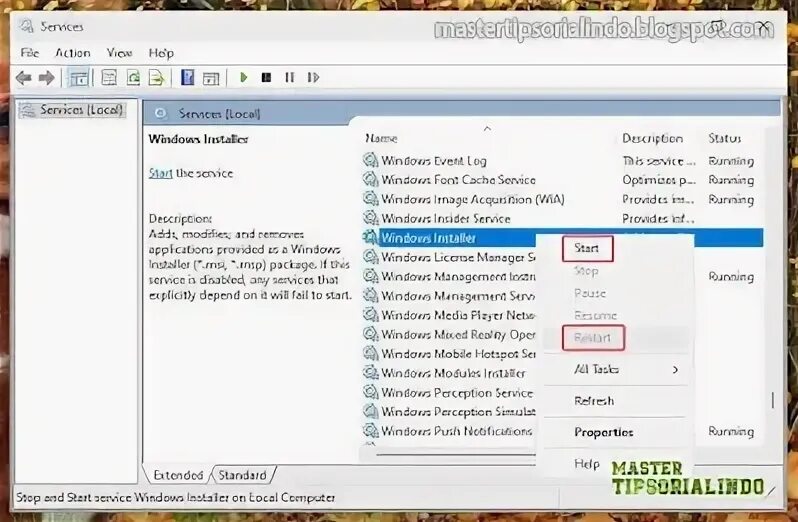This screenshot has height=522, width=798.
Task: Select the Windows Insider Service row
Action: [562, 219]
